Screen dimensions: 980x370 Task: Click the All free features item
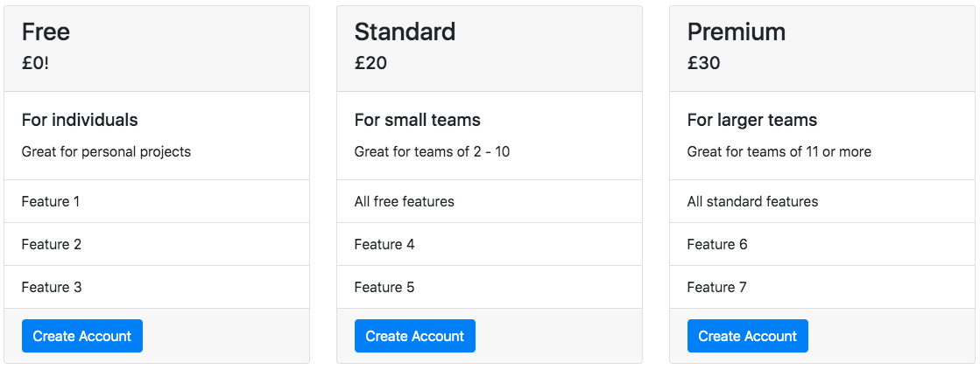tap(404, 201)
